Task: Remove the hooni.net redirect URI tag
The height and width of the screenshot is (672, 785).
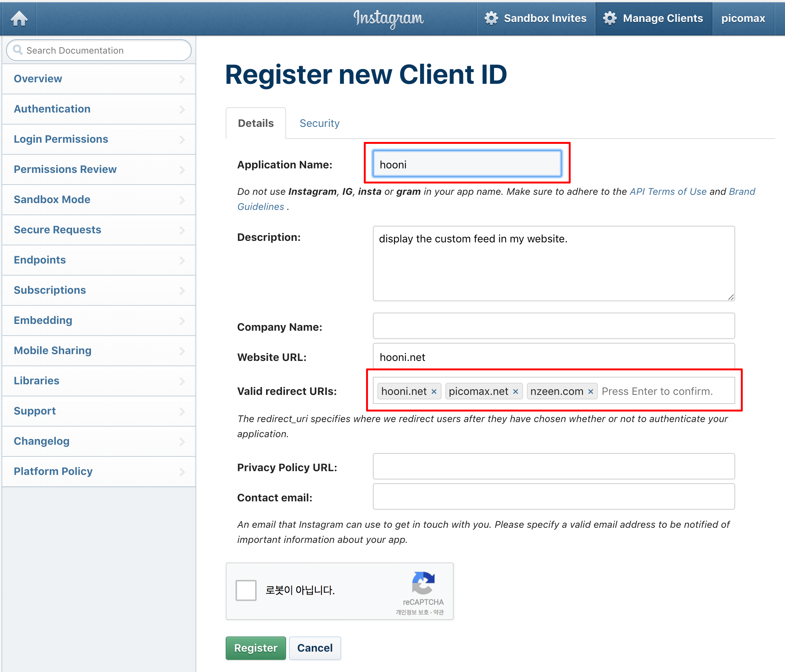Action: [434, 391]
